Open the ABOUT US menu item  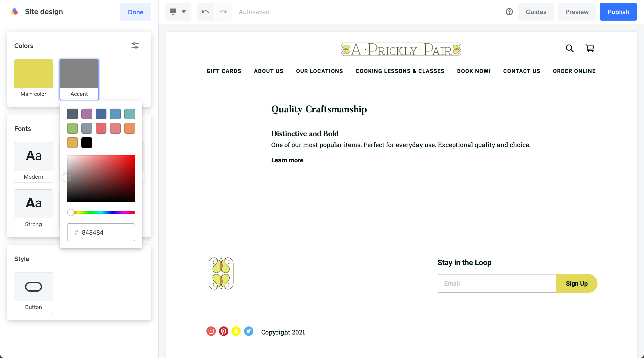pyautogui.click(x=269, y=71)
